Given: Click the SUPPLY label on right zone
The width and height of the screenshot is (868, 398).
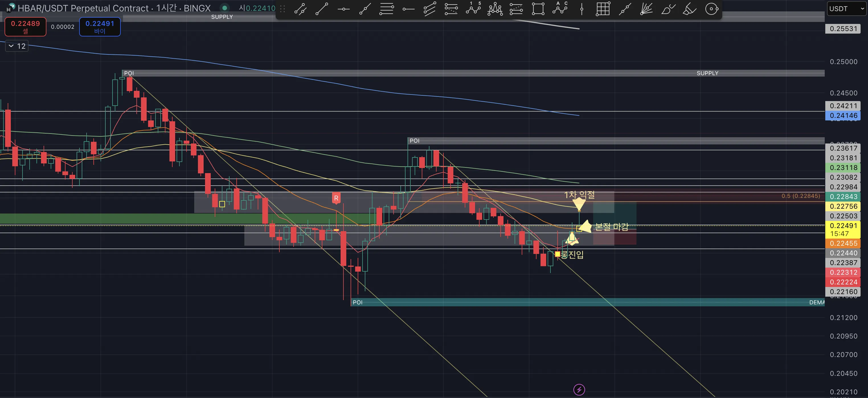Looking at the screenshot, I should (x=707, y=73).
